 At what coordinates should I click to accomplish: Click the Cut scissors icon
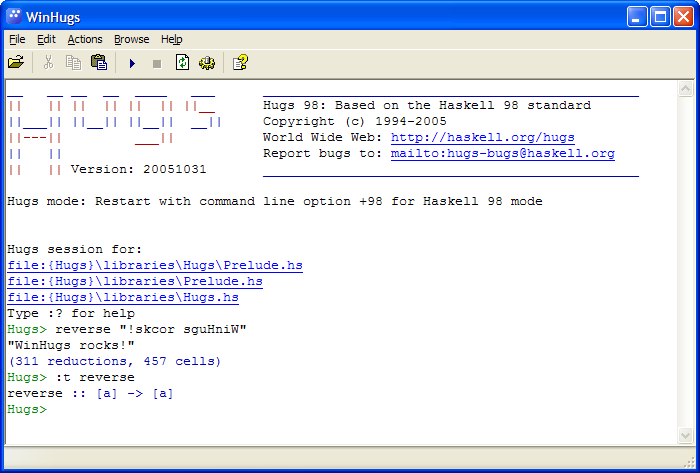tap(49, 62)
